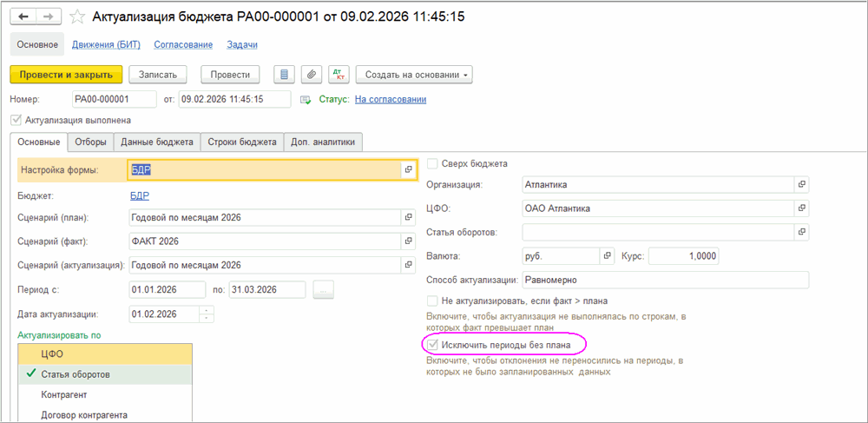
Task: Click the status icon next to date field
Action: point(305,100)
